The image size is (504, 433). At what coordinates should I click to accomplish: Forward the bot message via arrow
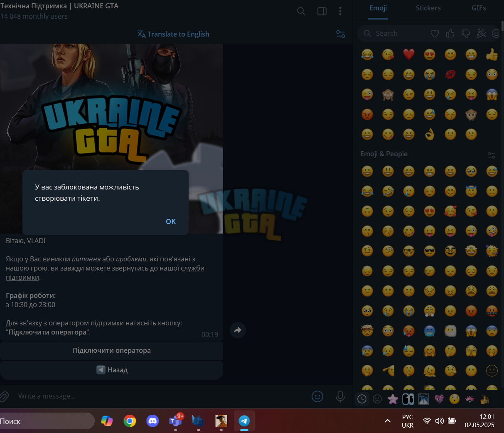tap(238, 330)
